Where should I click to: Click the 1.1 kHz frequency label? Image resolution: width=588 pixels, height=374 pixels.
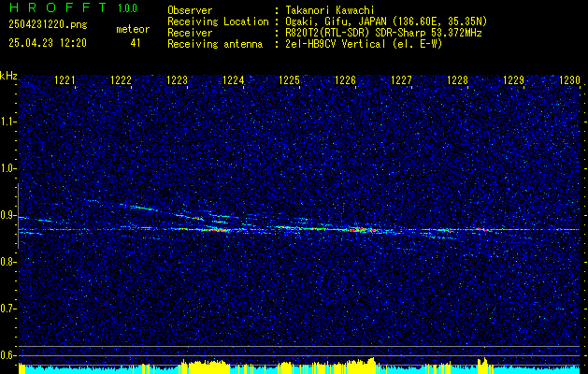coord(7,122)
